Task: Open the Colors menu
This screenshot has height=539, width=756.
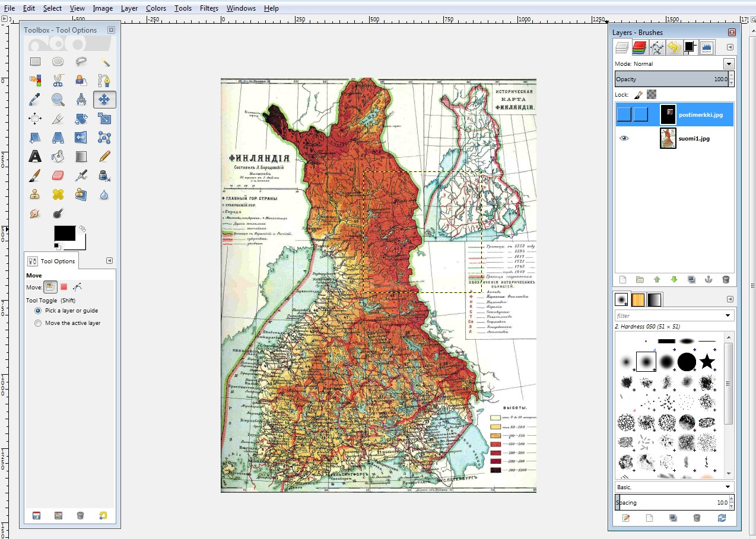Action: [156, 8]
